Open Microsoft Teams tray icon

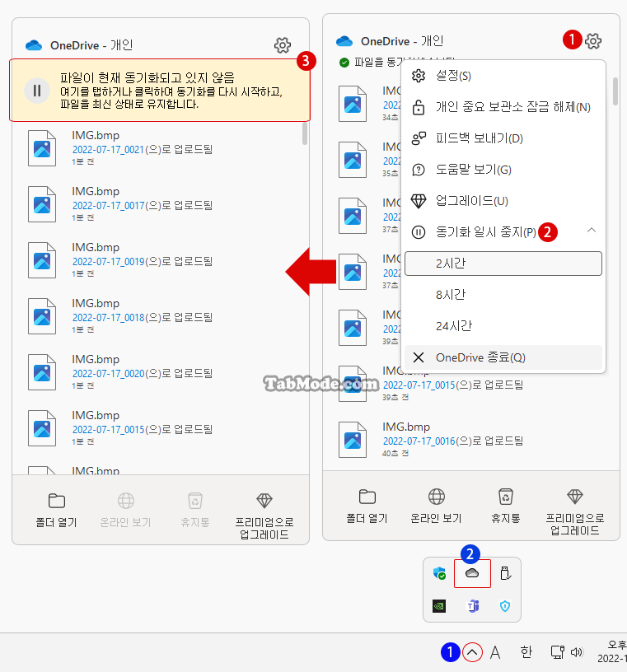472,606
